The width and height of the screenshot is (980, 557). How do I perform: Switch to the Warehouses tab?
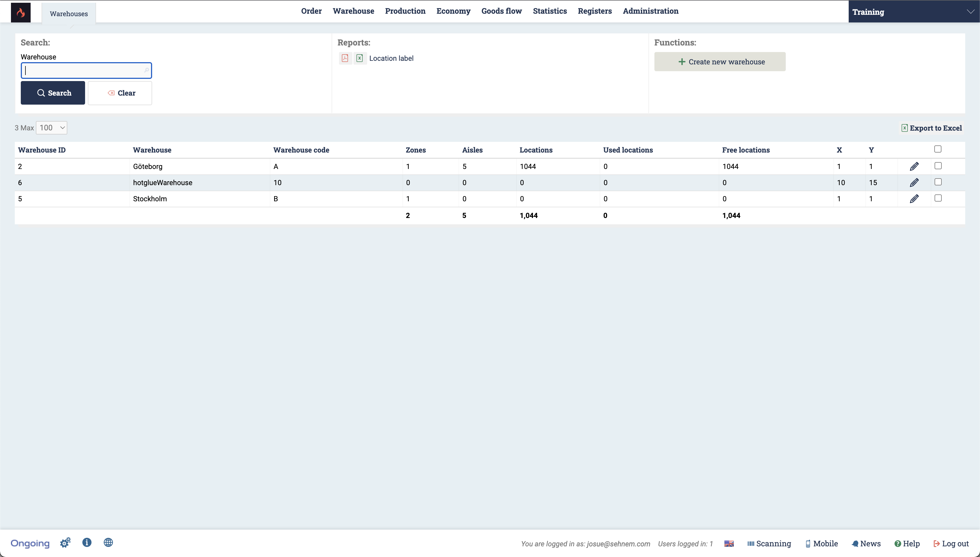[69, 14]
